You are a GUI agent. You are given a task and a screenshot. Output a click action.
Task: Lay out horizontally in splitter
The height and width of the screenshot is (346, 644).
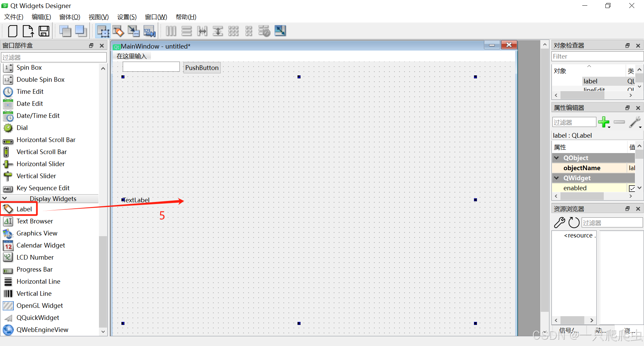tap(202, 31)
